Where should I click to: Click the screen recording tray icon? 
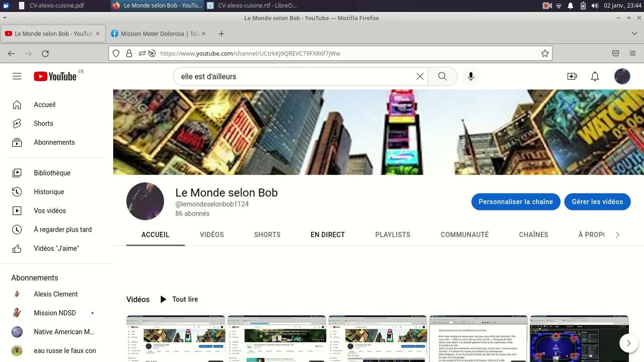coord(547,6)
